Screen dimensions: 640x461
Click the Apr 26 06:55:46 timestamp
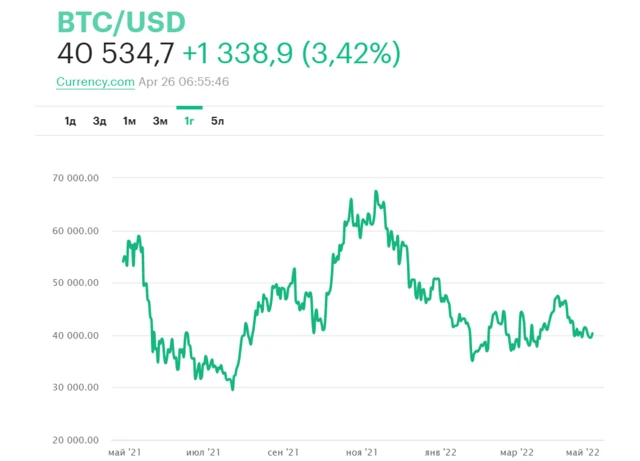183,82
